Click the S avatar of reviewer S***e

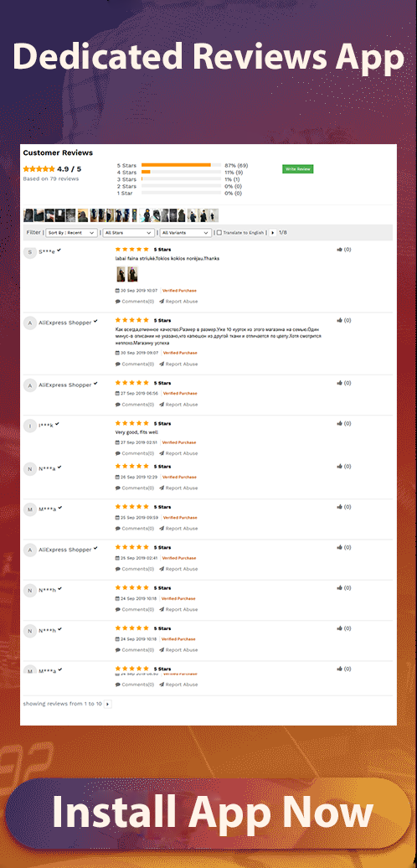(30, 252)
